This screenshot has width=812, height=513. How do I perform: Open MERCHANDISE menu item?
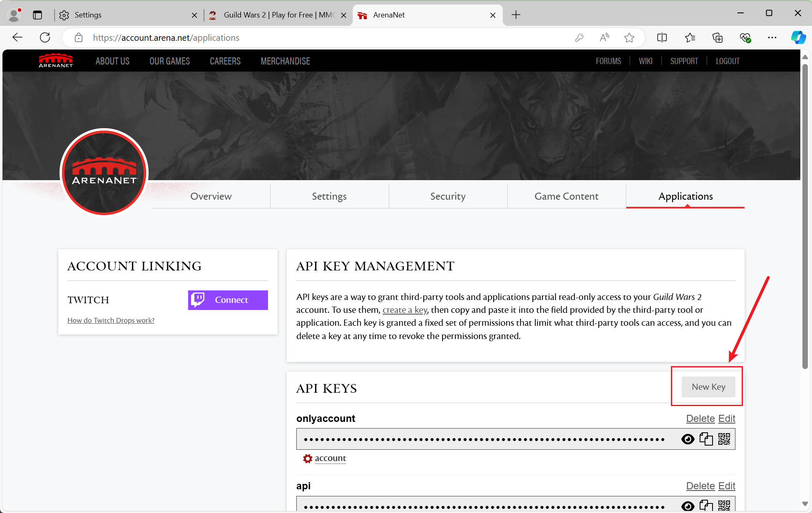pyautogui.click(x=285, y=61)
